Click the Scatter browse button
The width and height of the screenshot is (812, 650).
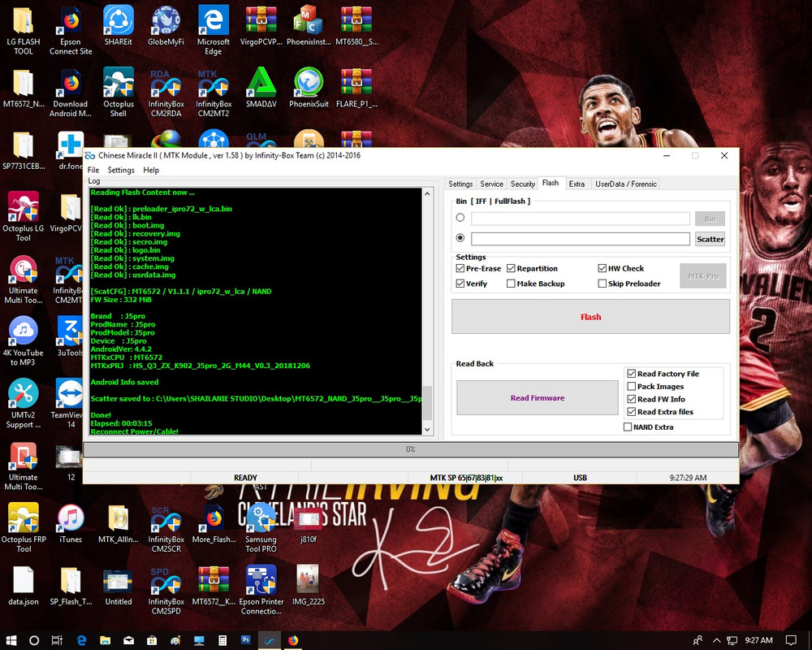pyautogui.click(x=710, y=239)
